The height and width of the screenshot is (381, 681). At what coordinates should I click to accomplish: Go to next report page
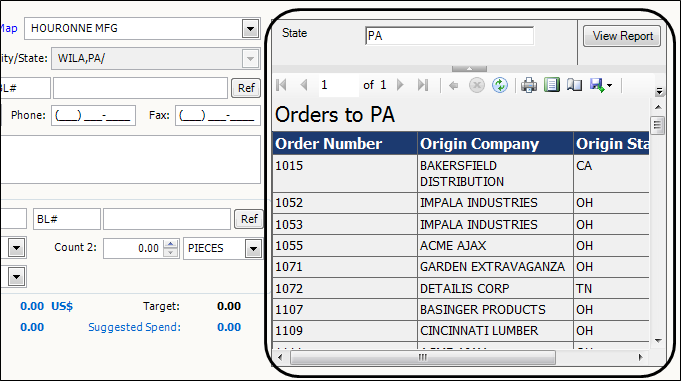[x=400, y=85]
